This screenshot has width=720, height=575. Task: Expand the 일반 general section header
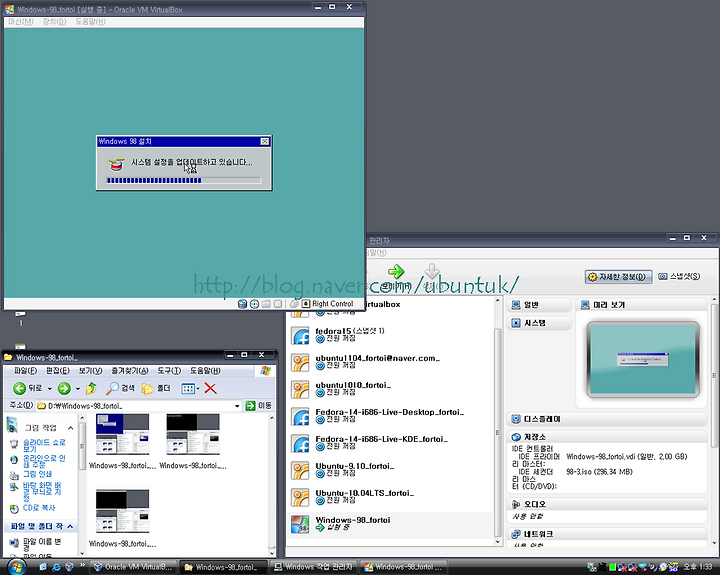[x=540, y=305]
